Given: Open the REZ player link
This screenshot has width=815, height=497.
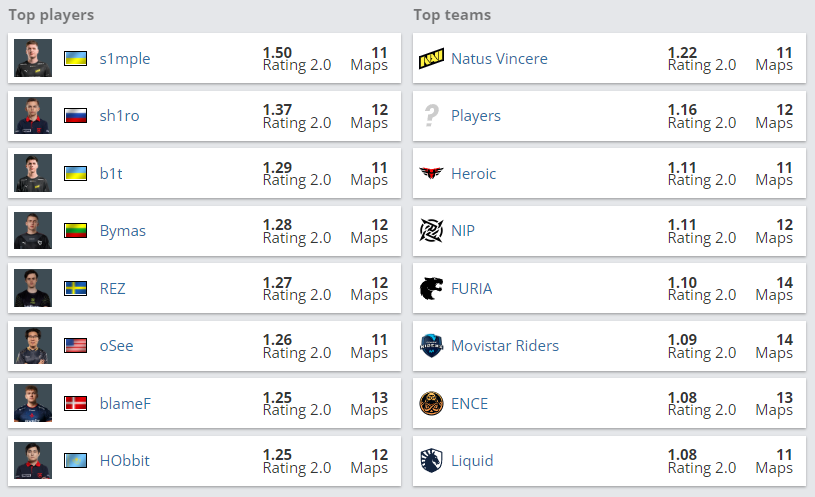Looking at the screenshot, I should coord(112,289).
